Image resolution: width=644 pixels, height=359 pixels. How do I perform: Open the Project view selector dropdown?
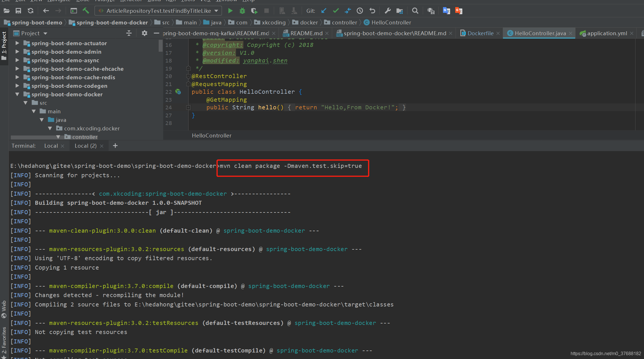(30, 33)
